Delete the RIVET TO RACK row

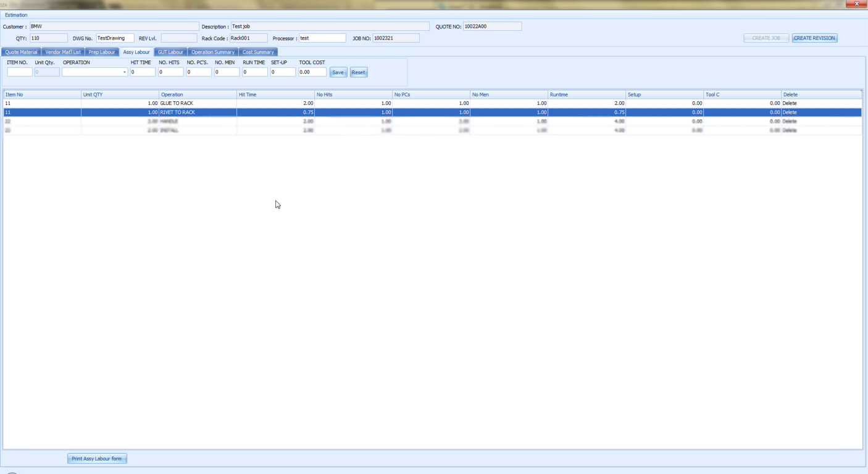[790, 112]
